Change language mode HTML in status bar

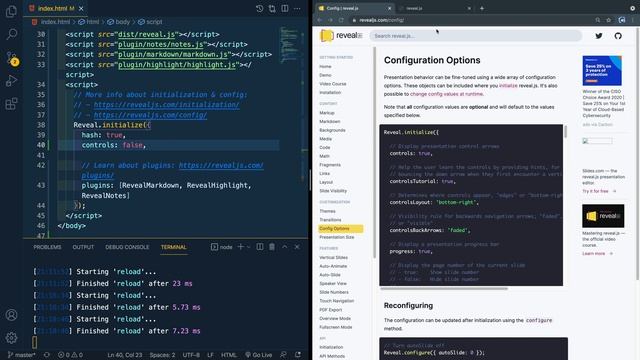click(x=229, y=355)
